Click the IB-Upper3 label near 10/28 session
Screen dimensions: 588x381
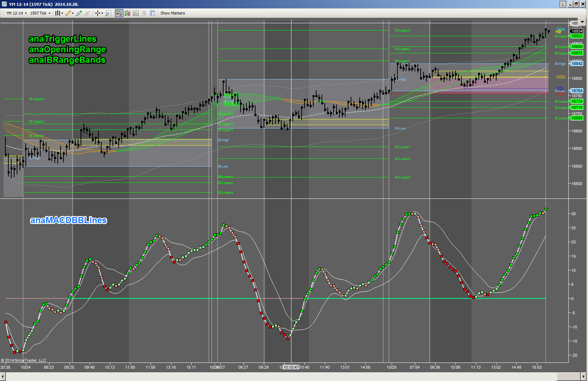click(403, 30)
